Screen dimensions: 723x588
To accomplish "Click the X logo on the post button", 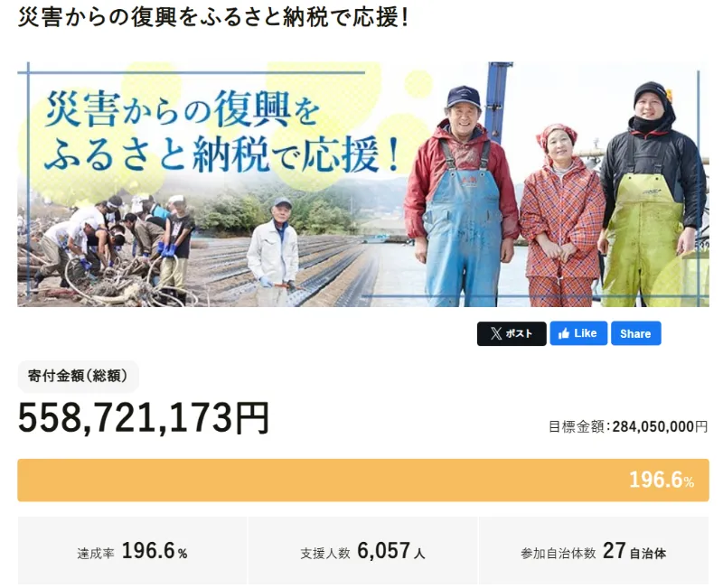I will click(x=495, y=333).
